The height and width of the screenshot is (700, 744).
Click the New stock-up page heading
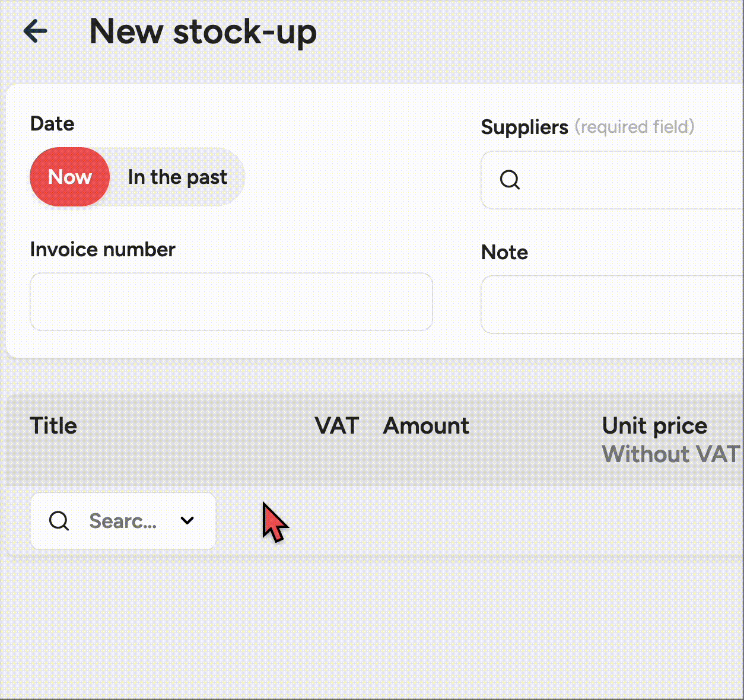pyautogui.click(x=203, y=31)
